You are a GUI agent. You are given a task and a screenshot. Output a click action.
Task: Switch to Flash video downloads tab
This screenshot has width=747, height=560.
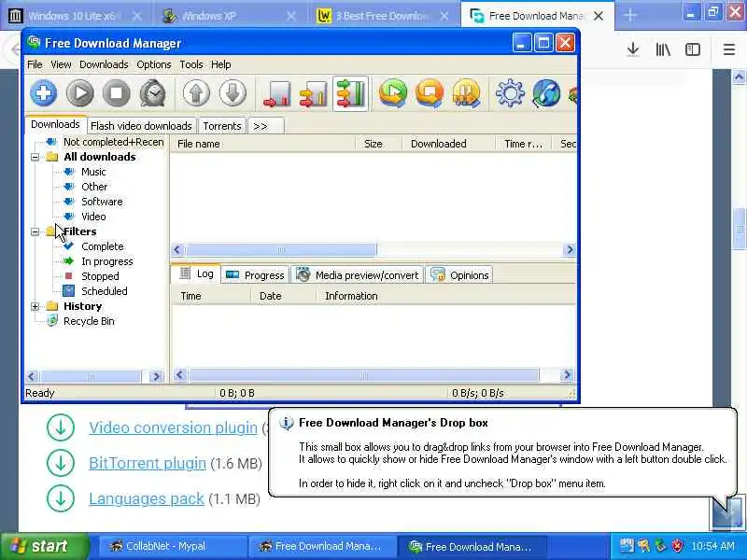pyautogui.click(x=141, y=126)
